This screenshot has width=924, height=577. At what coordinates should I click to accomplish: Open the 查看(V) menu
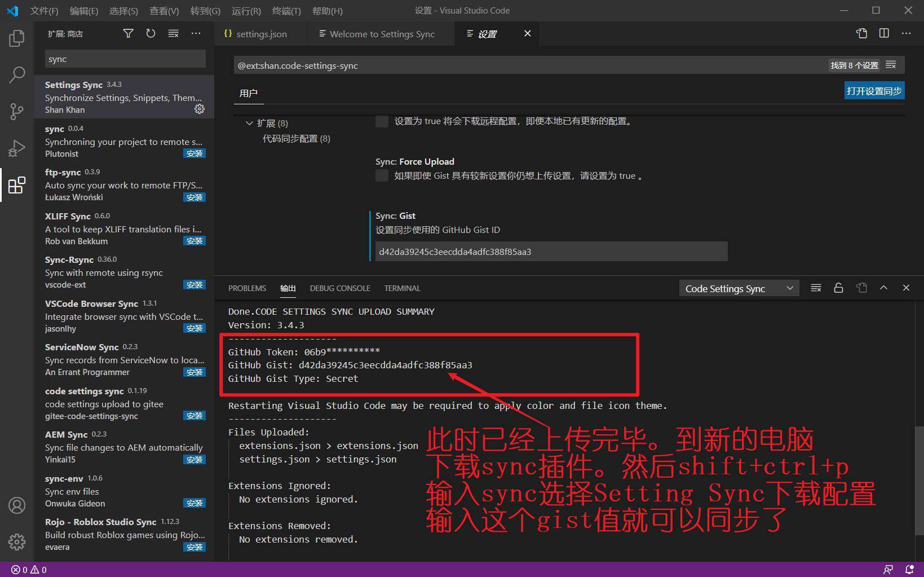click(x=164, y=11)
